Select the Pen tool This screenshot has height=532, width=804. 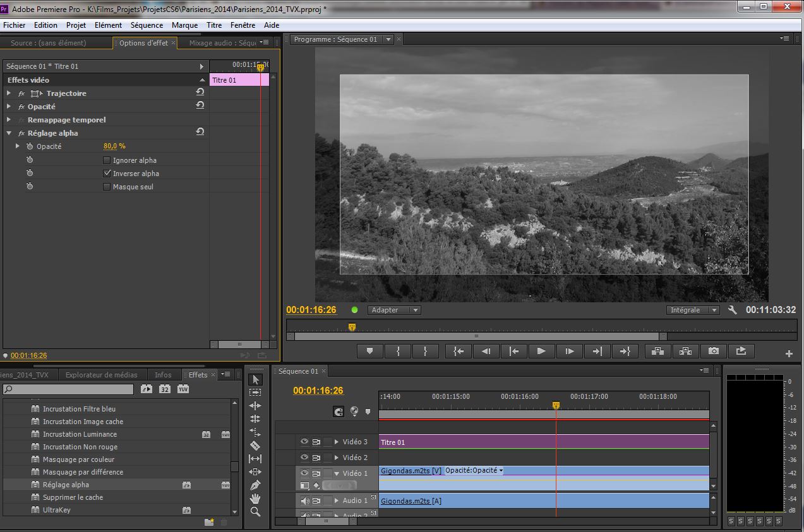[x=255, y=485]
